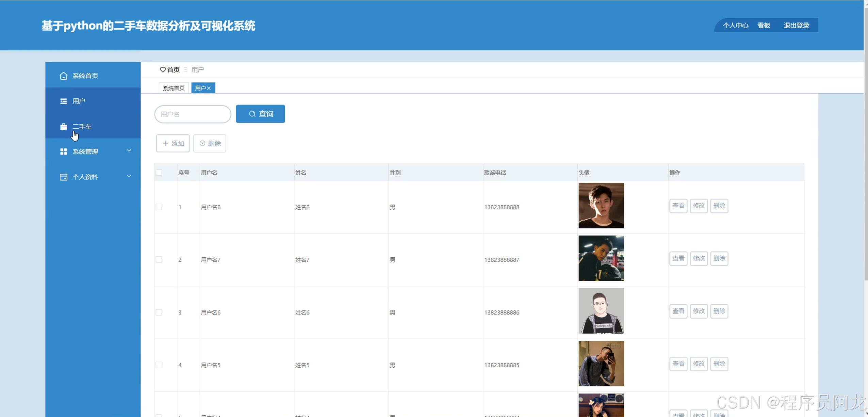Click the 查询 search button
868x417 pixels.
tap(260, 114)
